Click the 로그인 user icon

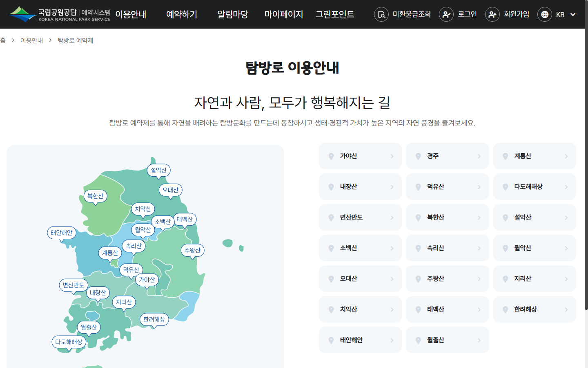pos(446,14)
